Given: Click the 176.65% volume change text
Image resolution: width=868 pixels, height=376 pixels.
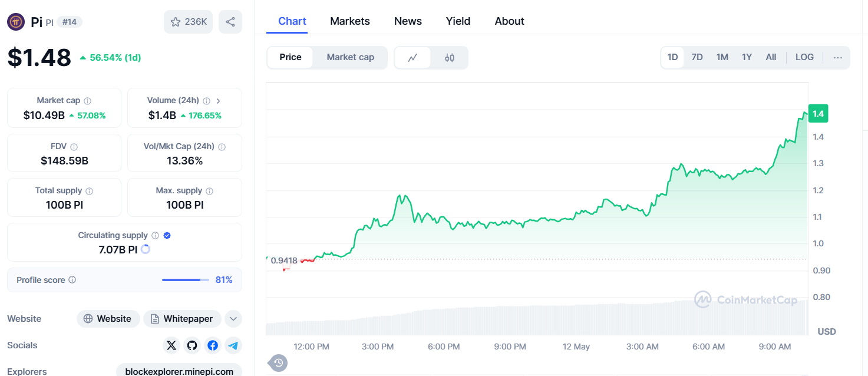Looking at the screenshot, I should point(205,116).
